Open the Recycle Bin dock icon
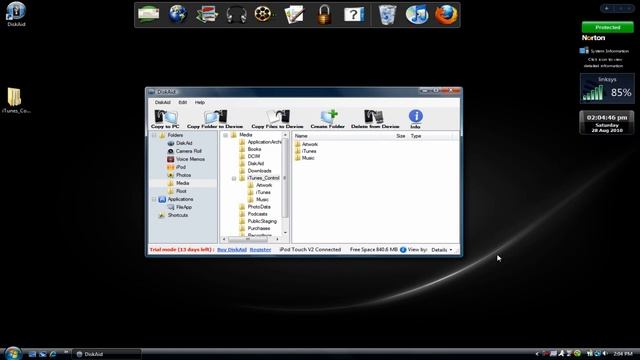This screenshot has height=360, width=640. click(387, 15)
